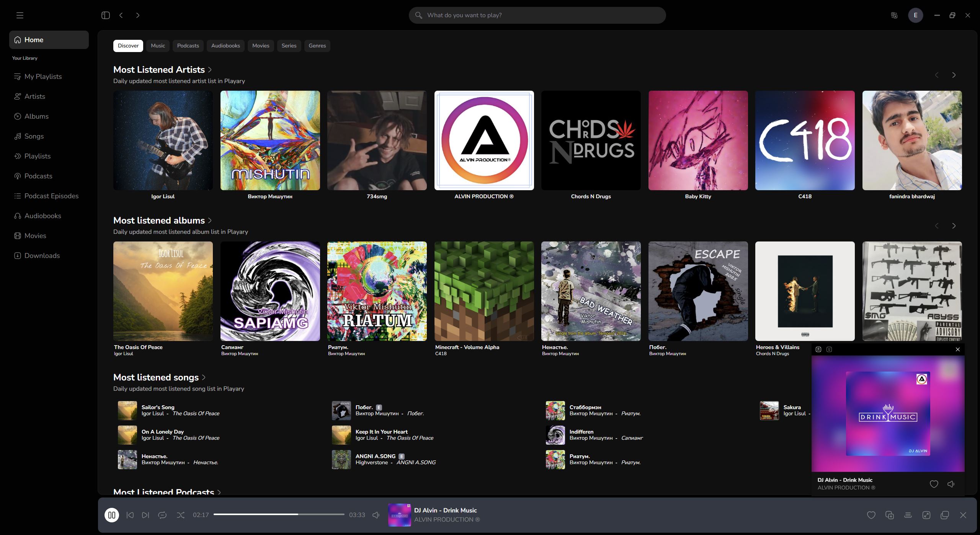Close the mini player popup
Image resolution: width=980 pixels, height=535 pixels.
958,349
